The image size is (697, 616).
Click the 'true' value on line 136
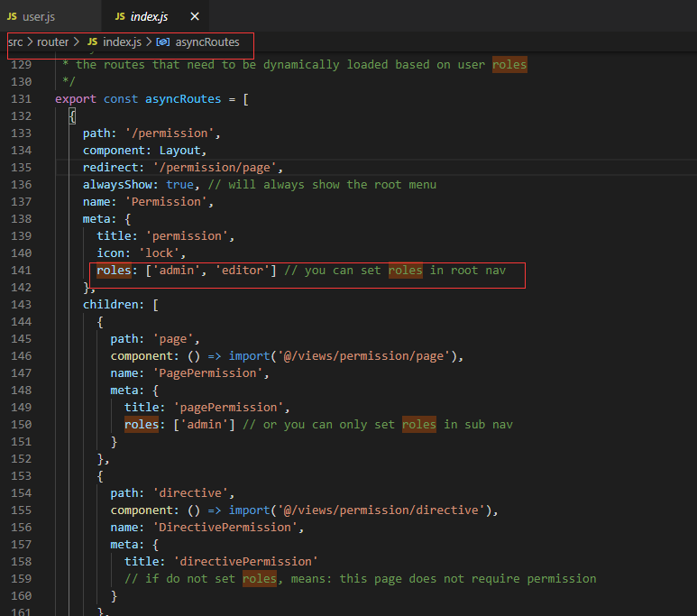coord(180,185)
